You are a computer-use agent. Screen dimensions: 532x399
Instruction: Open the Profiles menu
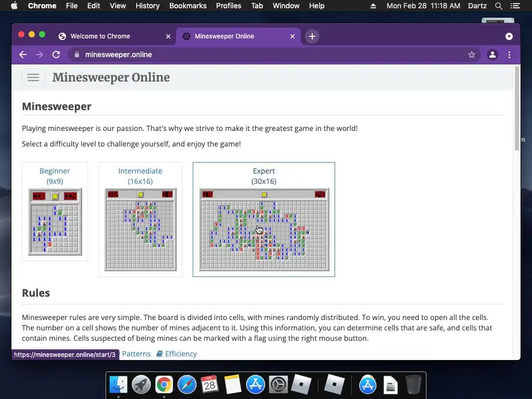pos(229,6)
